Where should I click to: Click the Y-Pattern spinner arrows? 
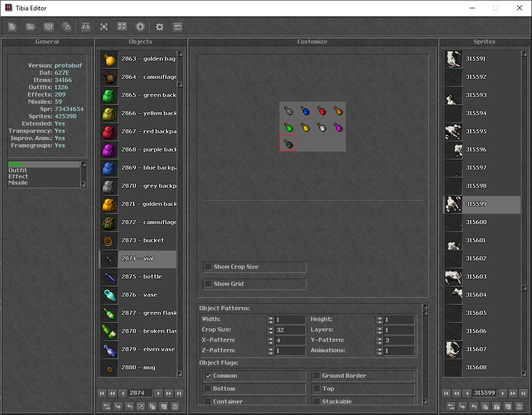tap(380, 340)
